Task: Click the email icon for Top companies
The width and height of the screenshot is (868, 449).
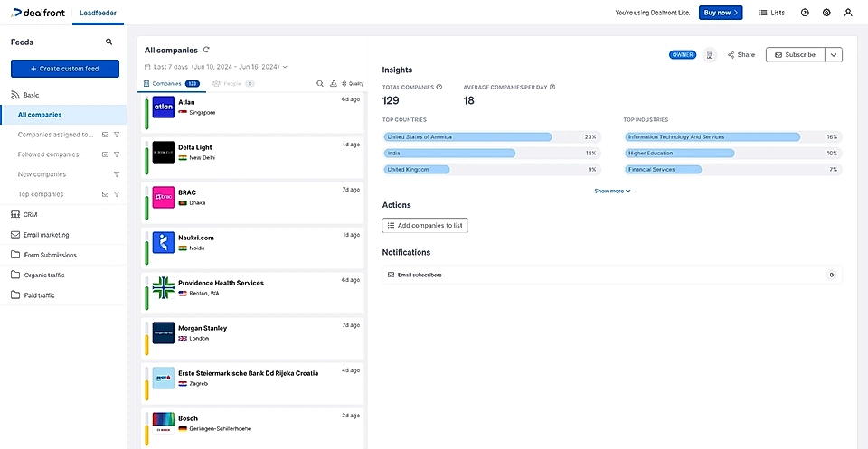Action: [105, 194]
